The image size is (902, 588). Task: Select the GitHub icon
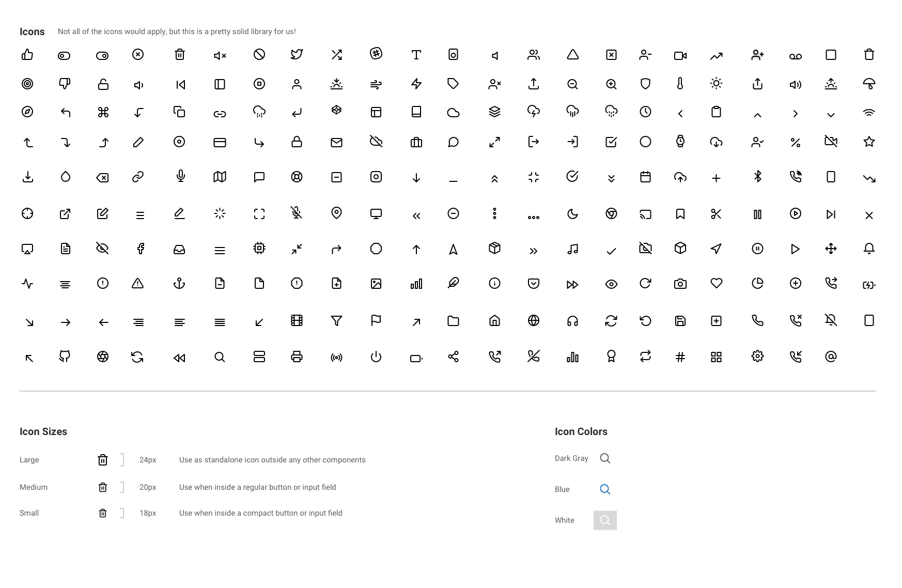coord(65,357)
